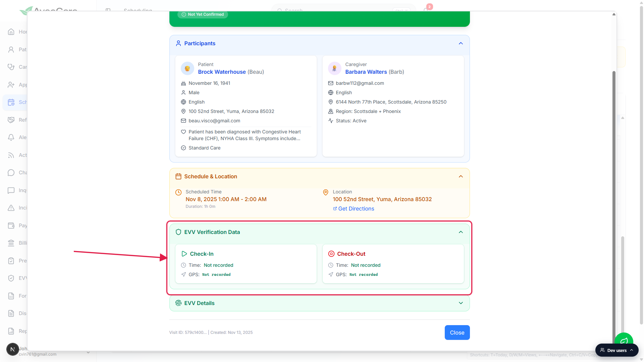Click the green leaf floating assistant button
The height and width of the screenshot is (362, 644).
point(624,340)
